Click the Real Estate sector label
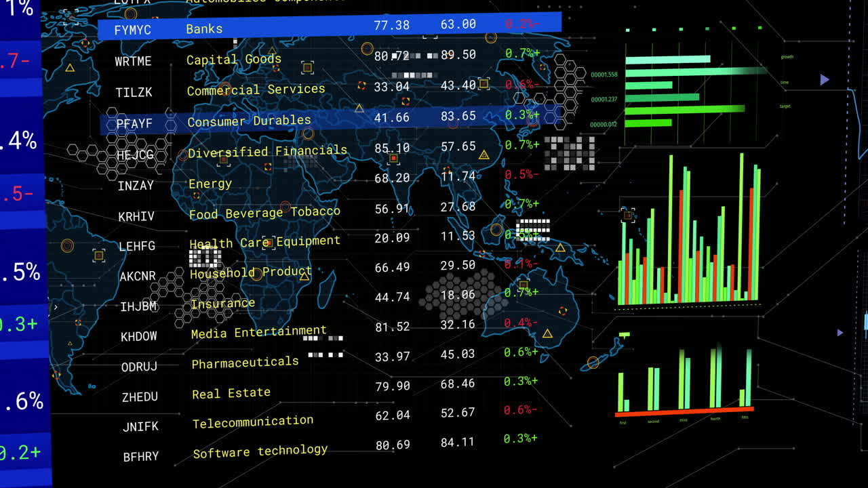The height and width of the screenshot is (488, 868). [x=231, y=392]
